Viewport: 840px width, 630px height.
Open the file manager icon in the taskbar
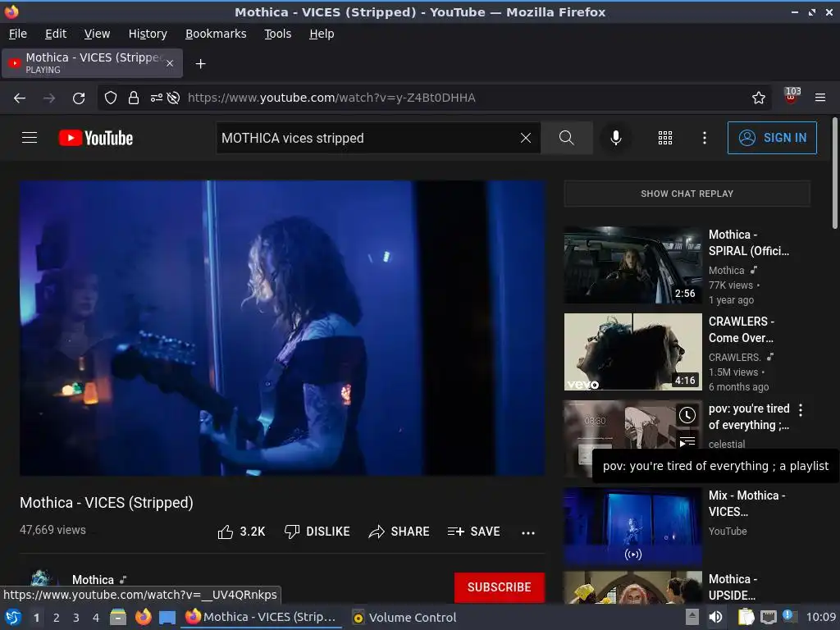pos(118,617)
